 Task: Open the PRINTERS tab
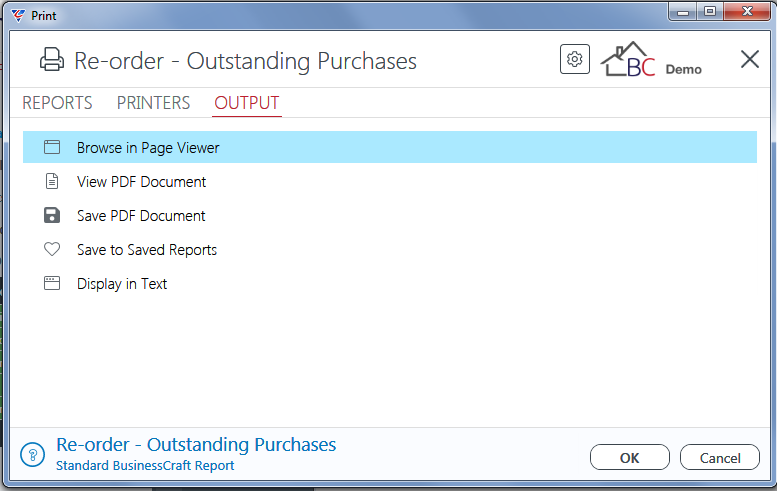click(x=154, y=103)
